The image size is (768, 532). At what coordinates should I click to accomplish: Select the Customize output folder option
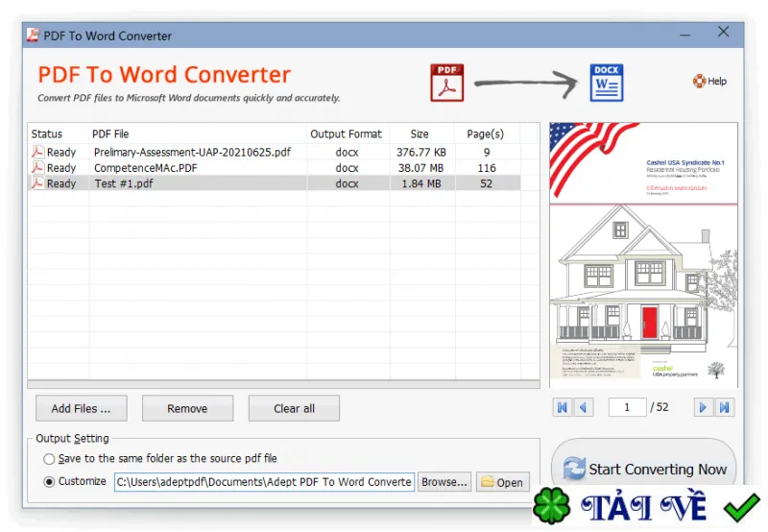(x=49, y=481)
